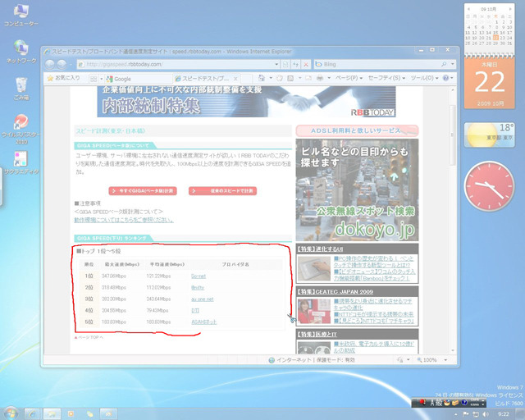
Task: Click the scrollbar up arrow
Action: coord(453,89)
